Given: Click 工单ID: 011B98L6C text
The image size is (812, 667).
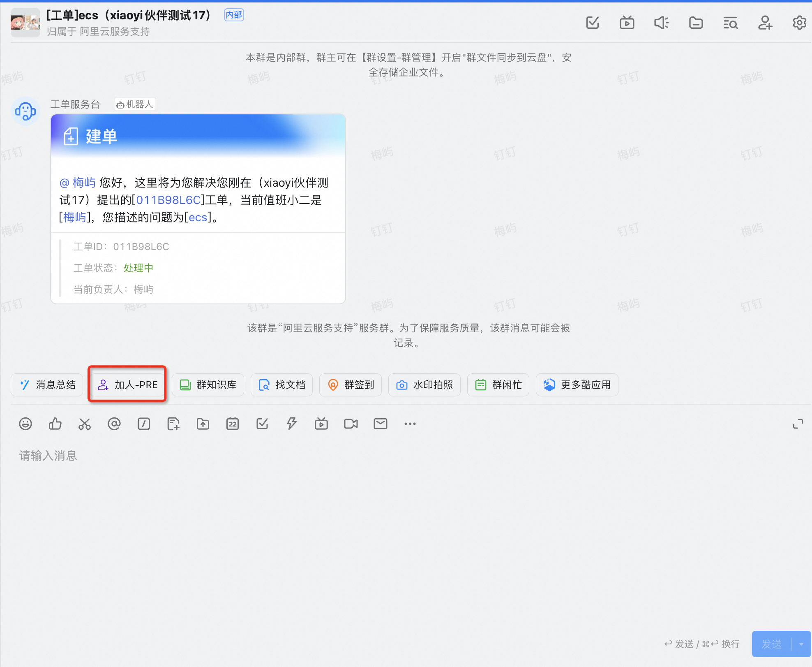Looking at the screenshot, I should click(x=121, y=247).
